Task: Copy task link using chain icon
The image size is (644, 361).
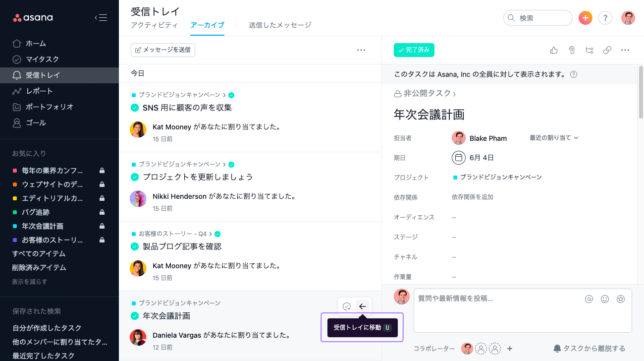Action: [607, 50]
